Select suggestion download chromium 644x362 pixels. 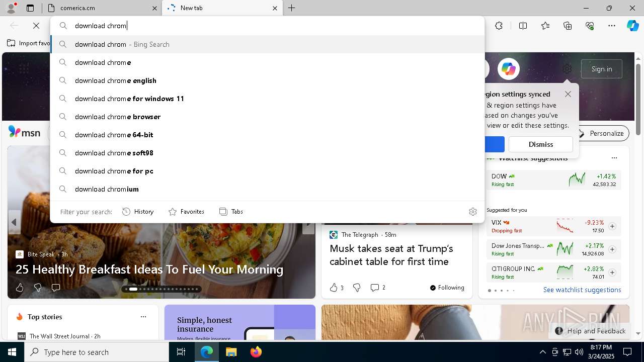coord(268,189)
